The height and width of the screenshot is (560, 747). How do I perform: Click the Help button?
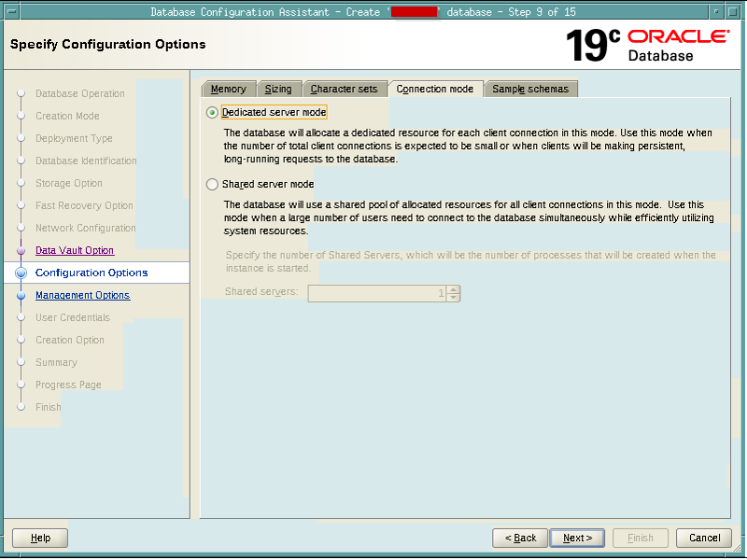[x=40, y=539]
